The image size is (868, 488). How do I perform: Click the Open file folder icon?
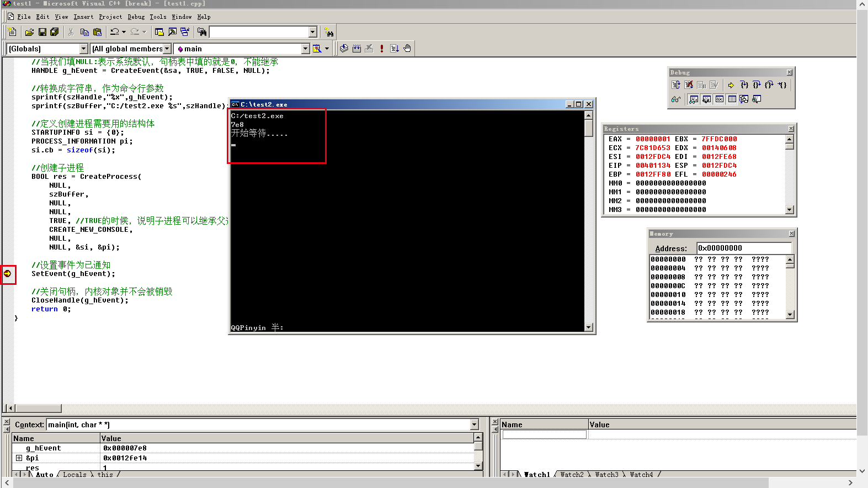[29, 32]
